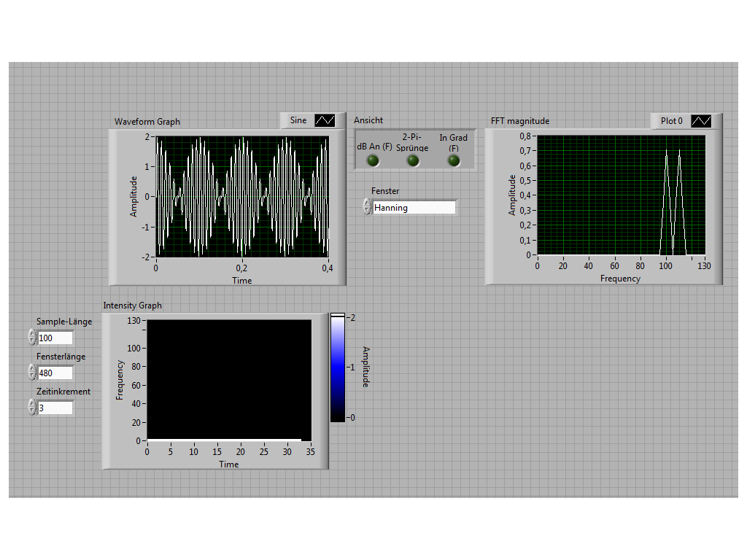
Task: Click the Zeitinkrement value field showing 3
Action: (55, 408)
